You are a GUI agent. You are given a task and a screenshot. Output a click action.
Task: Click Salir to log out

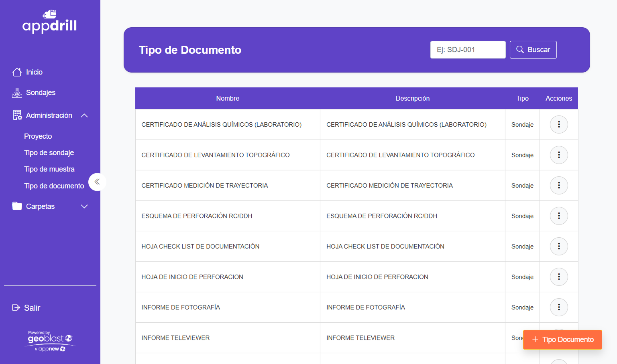(32, 308)
